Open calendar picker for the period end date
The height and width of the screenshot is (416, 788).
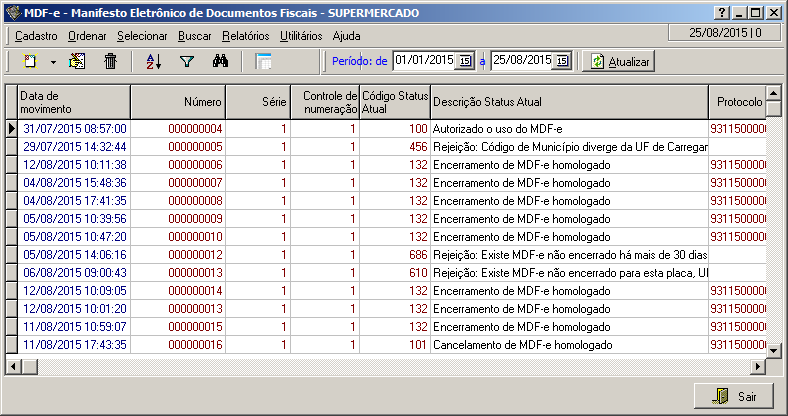562,61
